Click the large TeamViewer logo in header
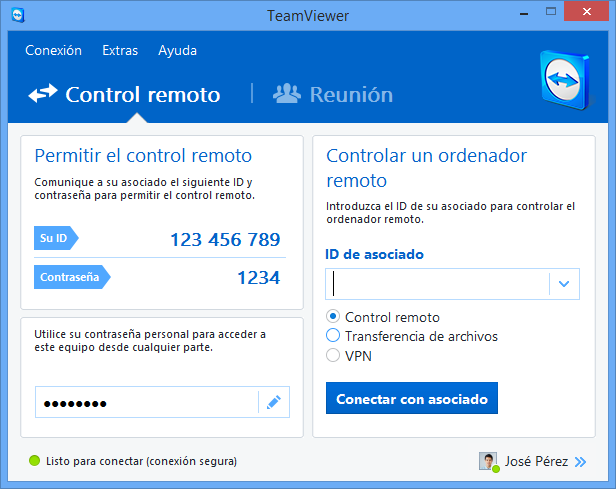The height and width of the screenshot is (489, 616). tap(565, 80)
